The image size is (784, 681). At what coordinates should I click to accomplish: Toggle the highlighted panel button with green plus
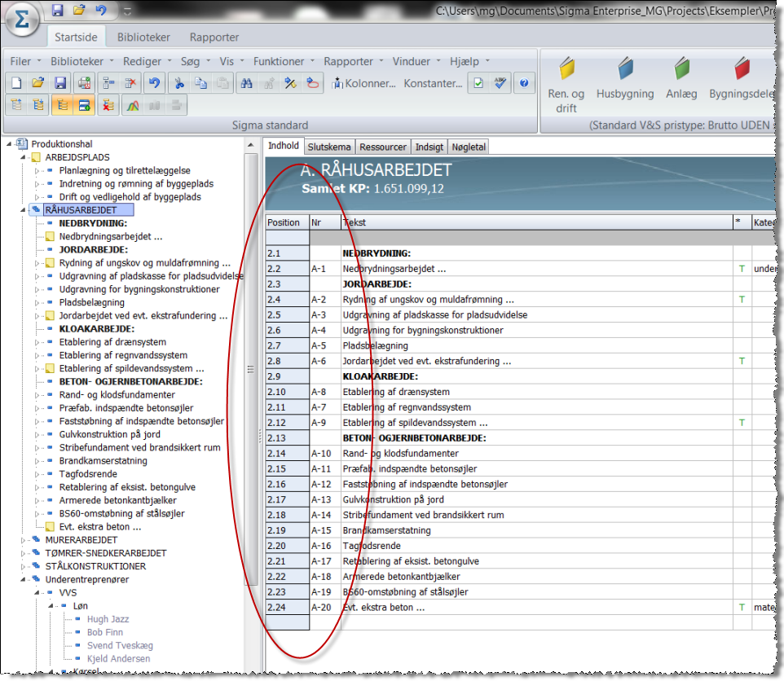[x=84, y=105]
